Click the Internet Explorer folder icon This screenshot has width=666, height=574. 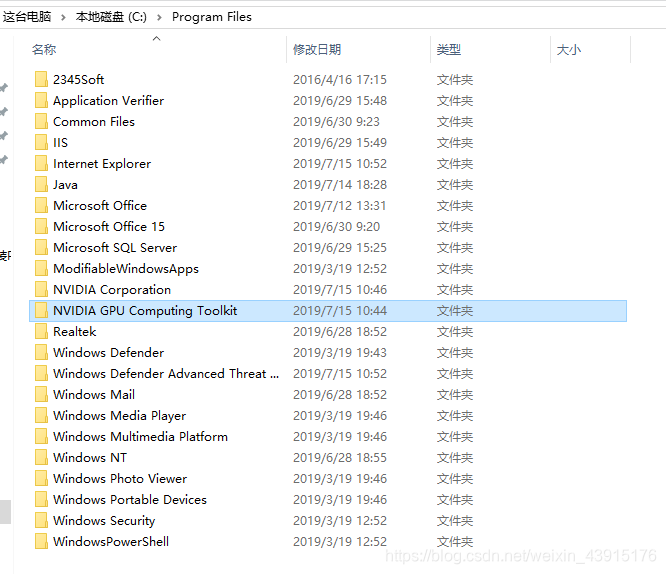pyautogui.click(x=41, y=164)
